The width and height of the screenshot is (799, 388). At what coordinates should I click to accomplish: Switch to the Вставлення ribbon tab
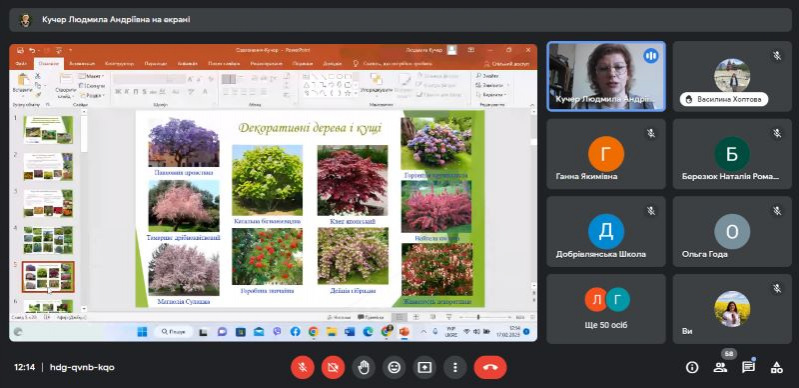(x=82, y=64)
